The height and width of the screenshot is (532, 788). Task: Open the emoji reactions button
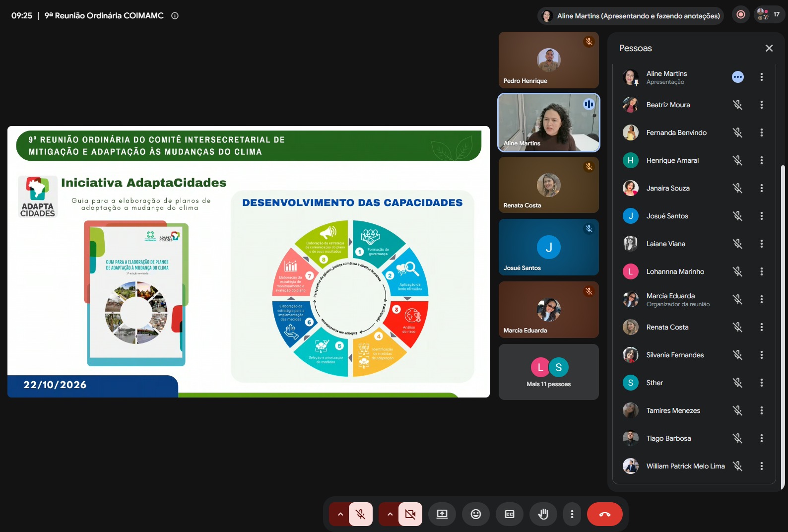pos(476,514)
